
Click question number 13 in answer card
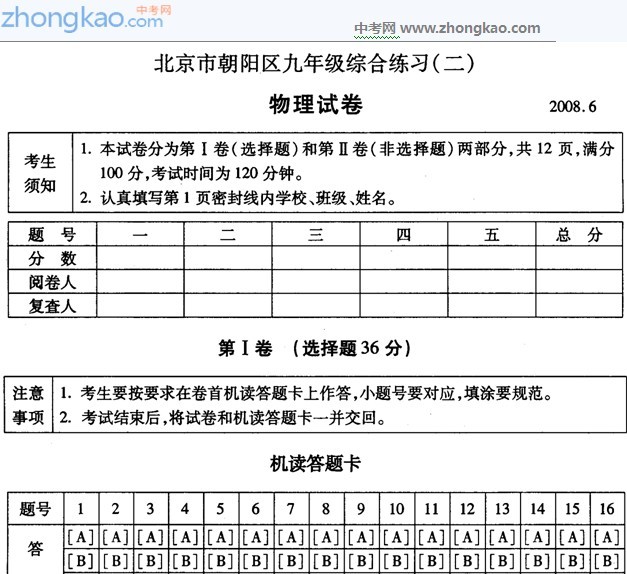click(502, 509)
